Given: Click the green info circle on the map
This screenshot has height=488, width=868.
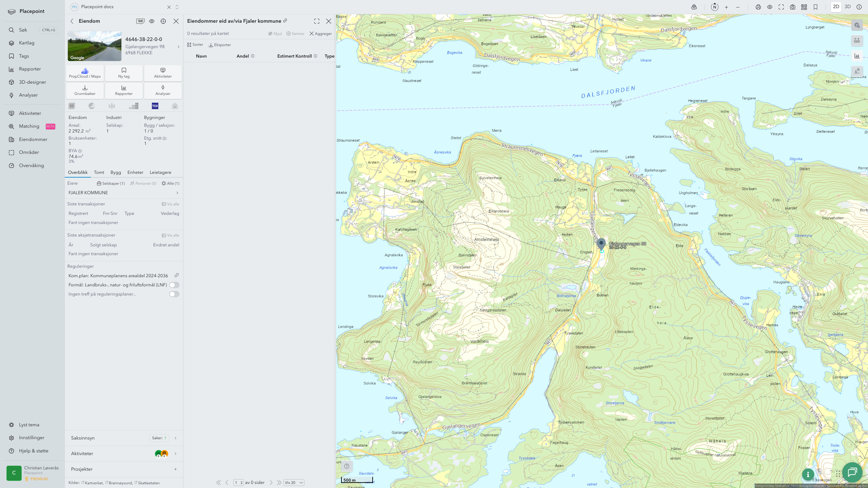Looking at the screenshot, I should pyautogui.click(x=808, y=474).
